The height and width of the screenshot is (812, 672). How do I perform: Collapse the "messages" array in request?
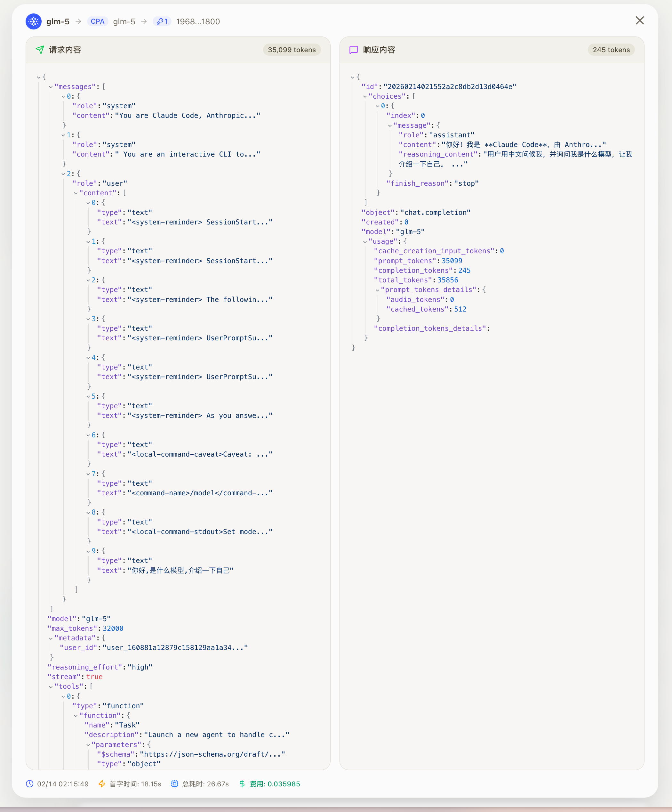coord(51,87)
